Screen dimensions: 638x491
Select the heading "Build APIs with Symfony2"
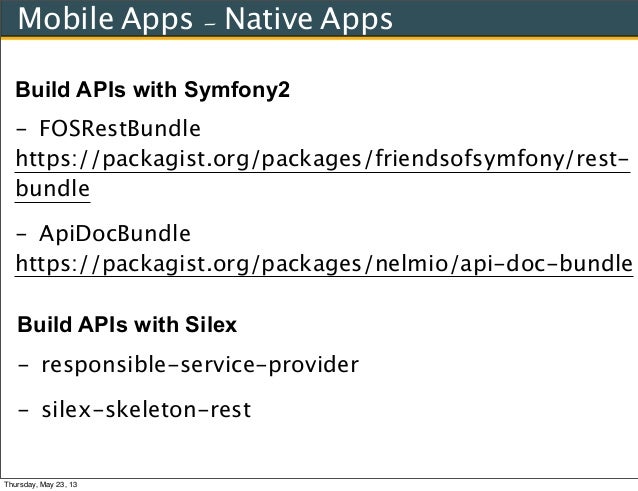pos(153,90)
